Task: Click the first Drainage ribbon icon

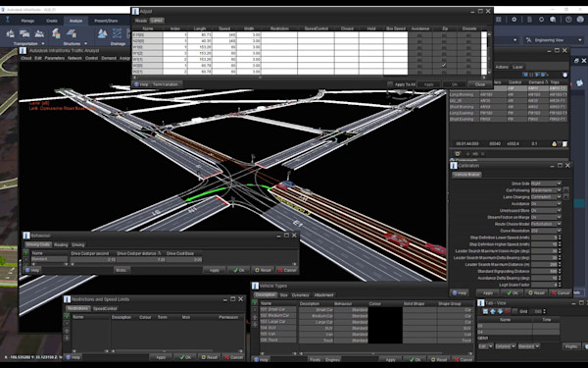Action: [x=102, y=33]
